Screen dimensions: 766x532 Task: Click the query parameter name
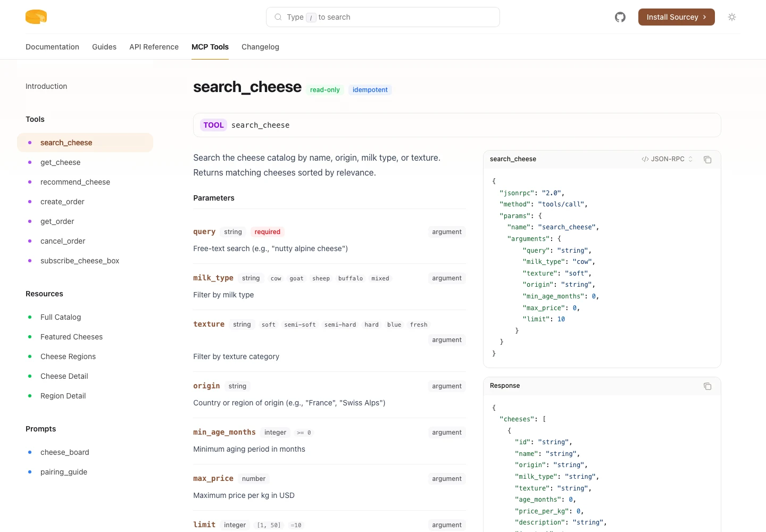click(x=204, y=232)
